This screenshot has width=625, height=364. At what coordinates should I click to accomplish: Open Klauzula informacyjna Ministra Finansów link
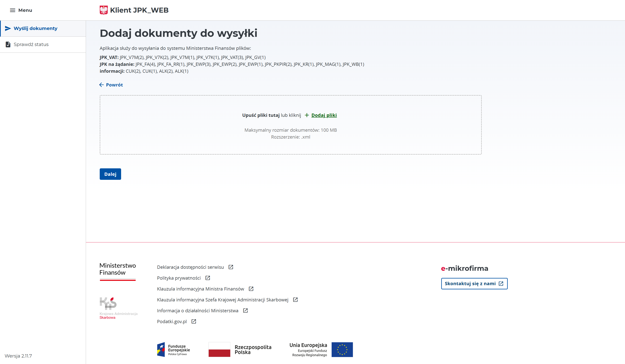[x=200, y=289]
